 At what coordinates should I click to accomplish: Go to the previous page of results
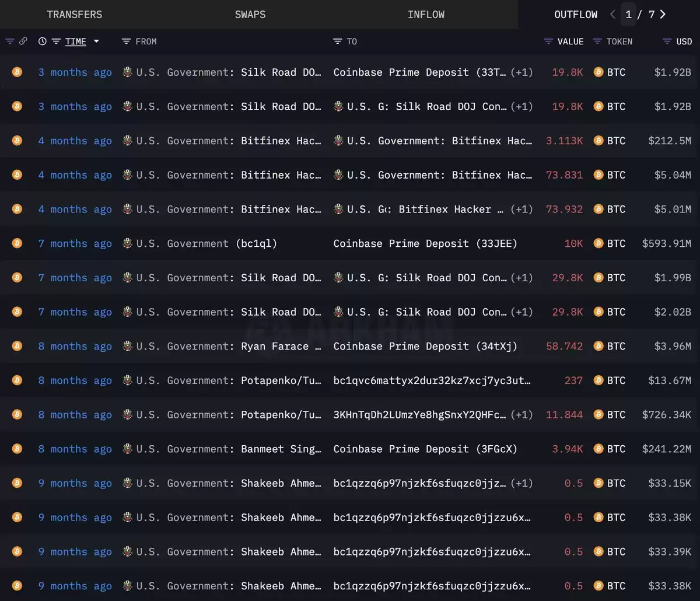coord(612,15)
